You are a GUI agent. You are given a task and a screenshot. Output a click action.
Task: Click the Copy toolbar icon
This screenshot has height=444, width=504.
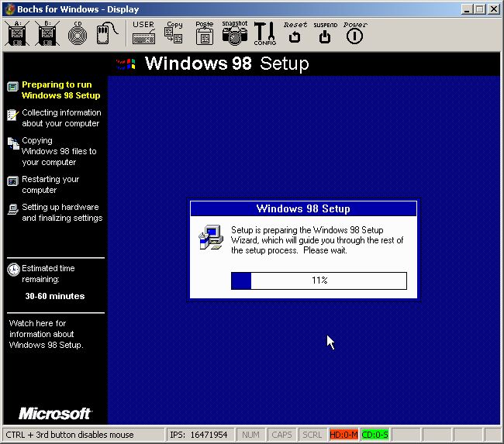(x=174, y=33)
